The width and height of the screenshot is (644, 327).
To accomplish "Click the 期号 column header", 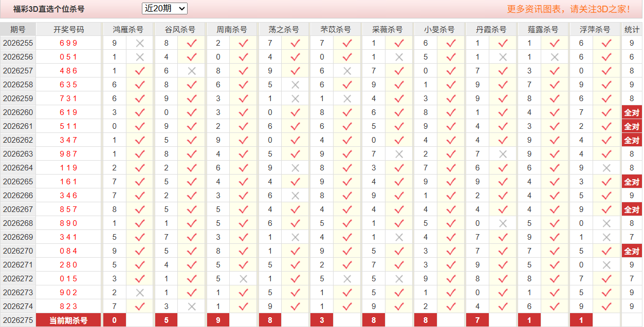I will 18,29.
